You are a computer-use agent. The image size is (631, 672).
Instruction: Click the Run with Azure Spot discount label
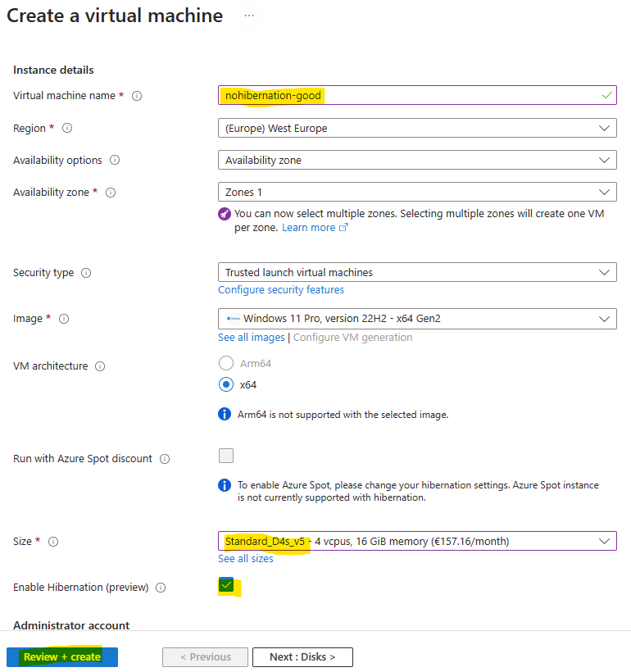click(x=83, y=459)
